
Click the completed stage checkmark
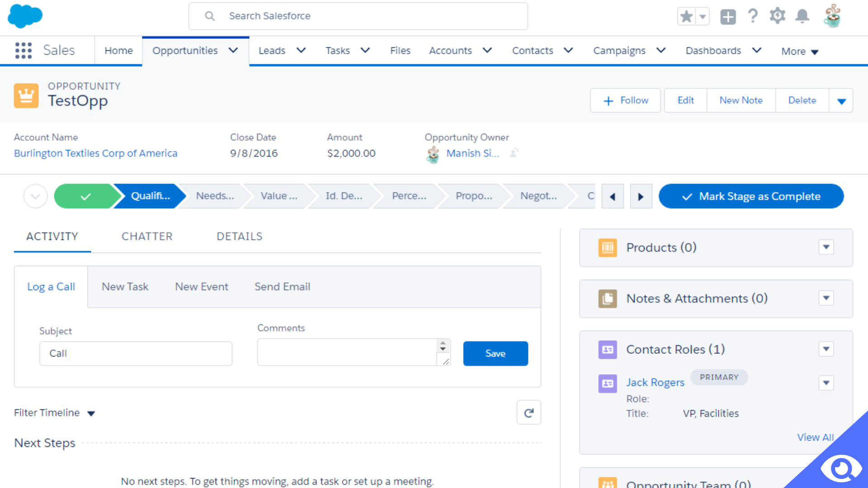click(85, 196)
